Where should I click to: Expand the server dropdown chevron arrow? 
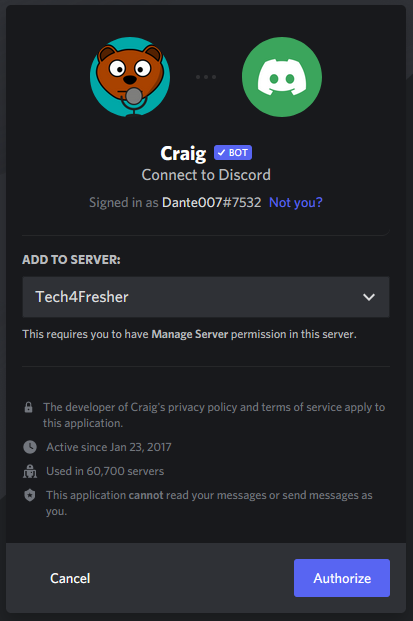click(369, 297)
